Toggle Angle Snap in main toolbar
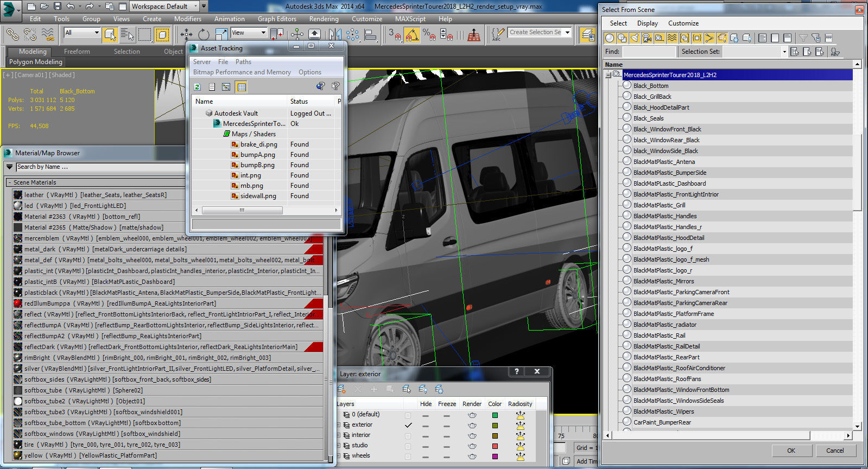Screen dimensions: 868x469 click(x=412, y=34)
